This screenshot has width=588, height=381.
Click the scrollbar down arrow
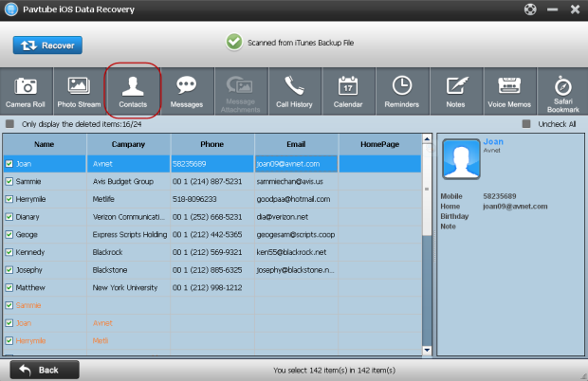pos(427,351)
